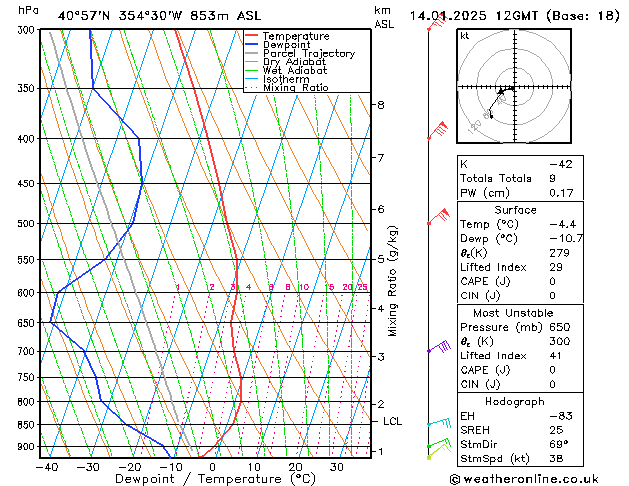Click the 'hPa' axis unit label
The image size is (629, 486).
click(28, 10)
